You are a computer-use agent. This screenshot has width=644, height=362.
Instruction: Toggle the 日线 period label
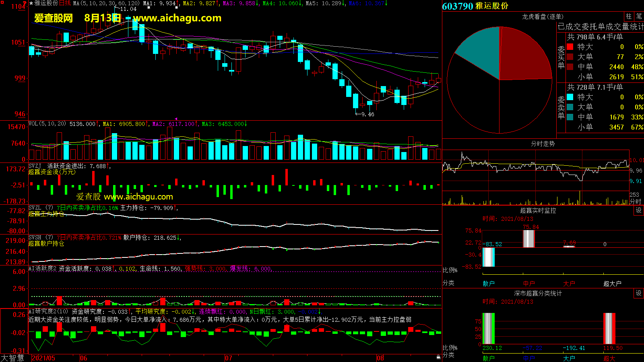(65, 3)
